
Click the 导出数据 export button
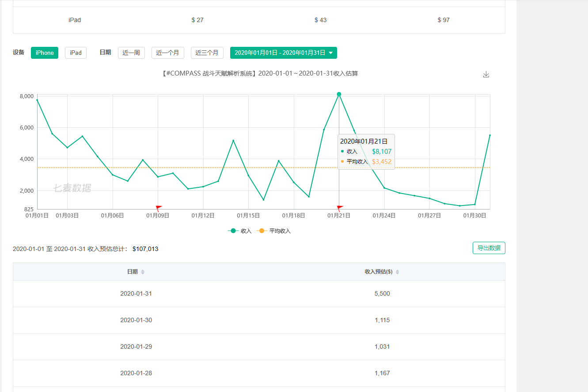[489, 248]
